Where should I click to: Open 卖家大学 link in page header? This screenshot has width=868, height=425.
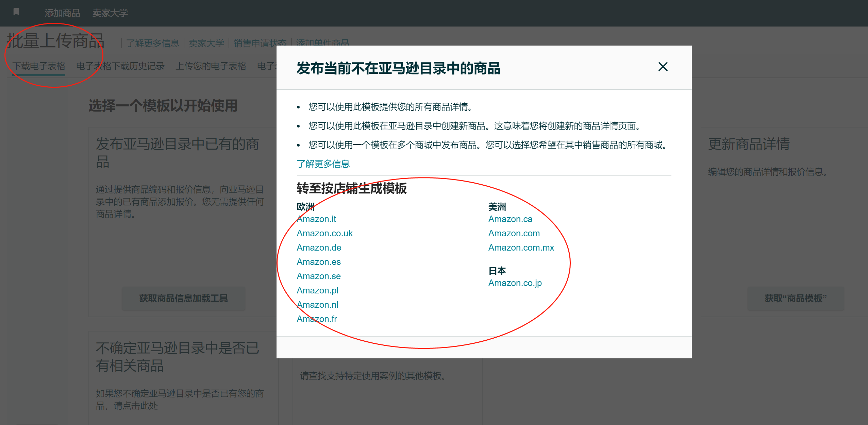click(206, 43)
